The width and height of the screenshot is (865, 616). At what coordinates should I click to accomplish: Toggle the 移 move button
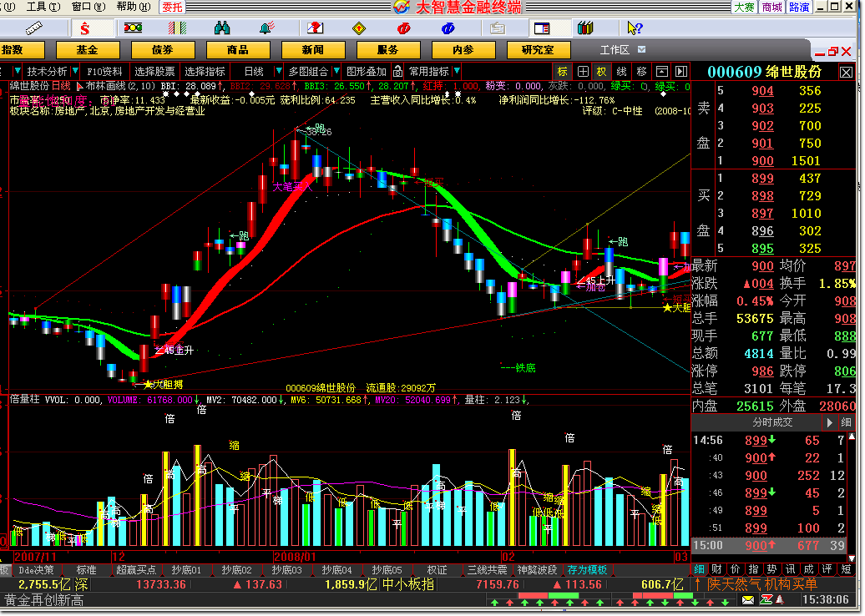click(x=641, y=71)
